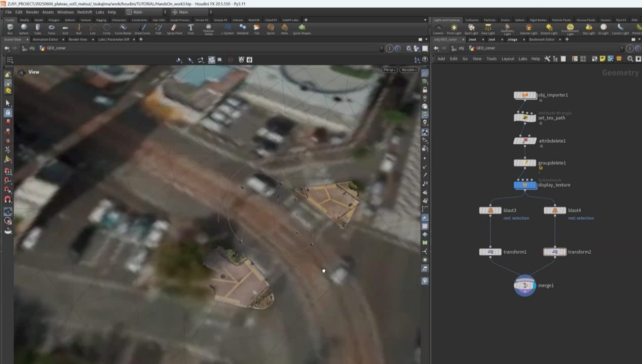Click the sticky note icon in network toolbar

point(602,59)
